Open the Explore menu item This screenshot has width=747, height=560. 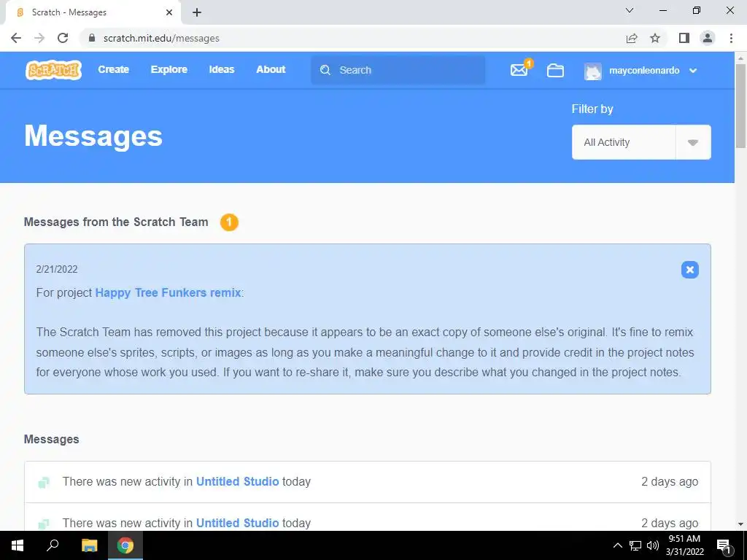pos(169,69)
